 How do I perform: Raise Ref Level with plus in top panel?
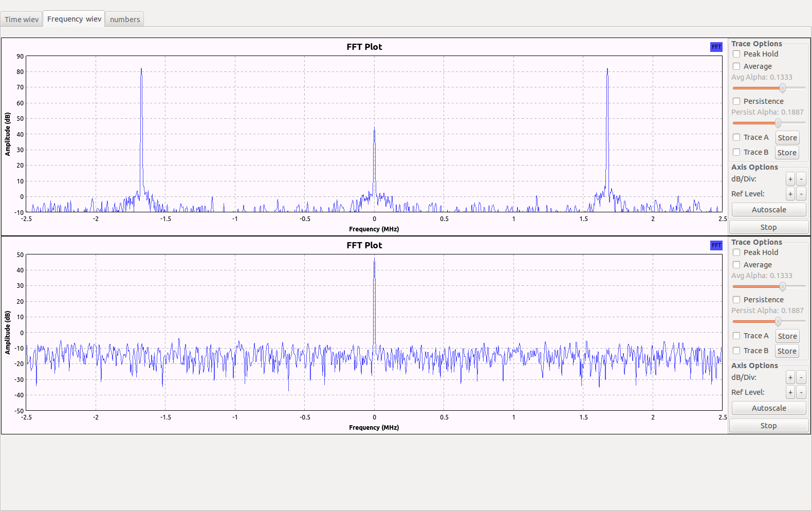point(790,194)
